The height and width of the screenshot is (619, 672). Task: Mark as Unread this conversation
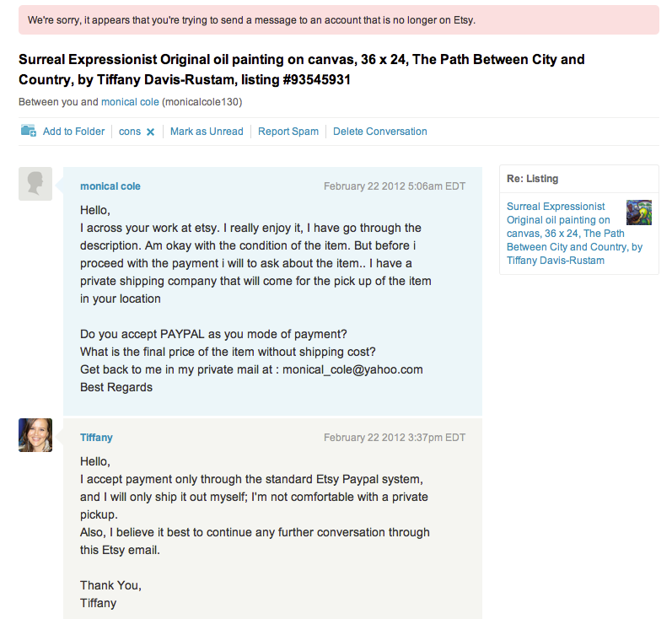coord(207,132)
